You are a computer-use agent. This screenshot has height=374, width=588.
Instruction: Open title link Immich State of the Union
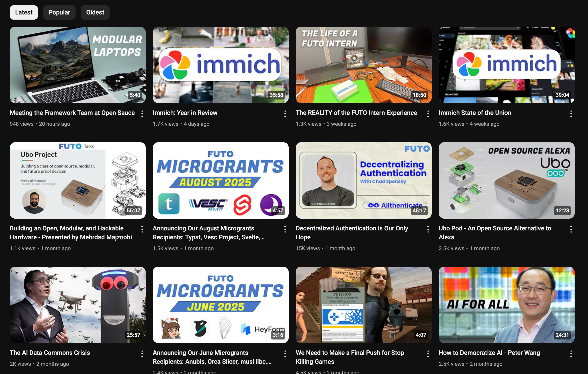coord(475,113)
